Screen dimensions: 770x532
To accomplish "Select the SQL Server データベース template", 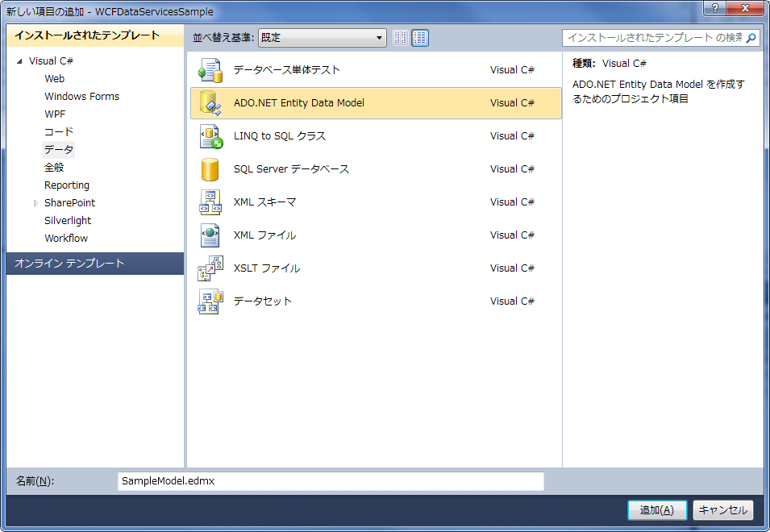I will pyautogui.click(x=376, y=169).
